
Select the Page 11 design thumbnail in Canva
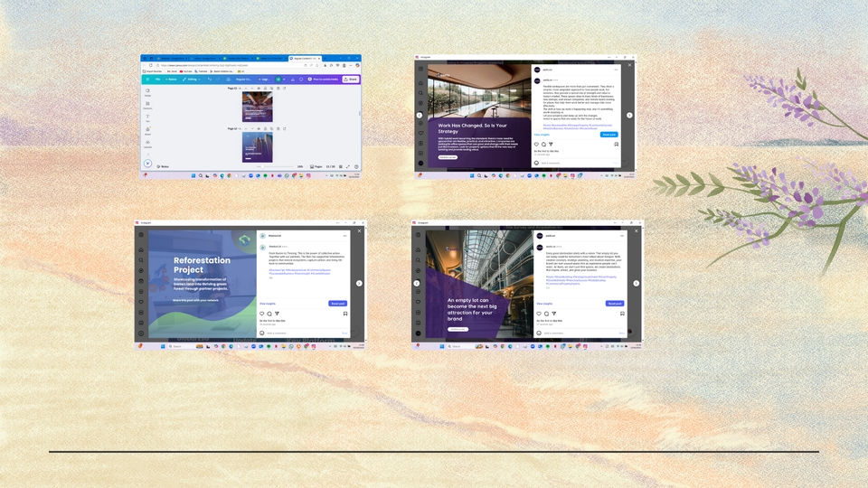[258, 108]
